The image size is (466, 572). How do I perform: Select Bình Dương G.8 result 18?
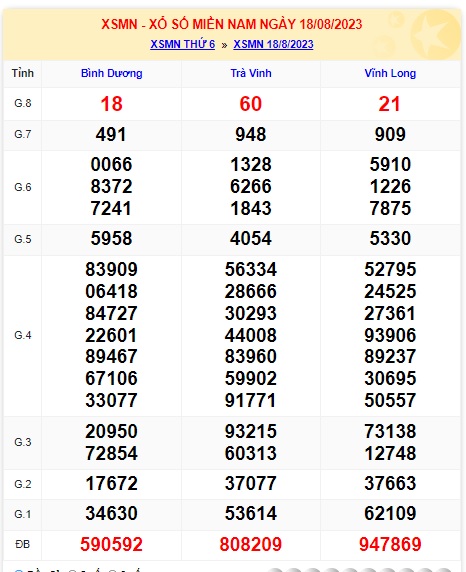(111, 104)
